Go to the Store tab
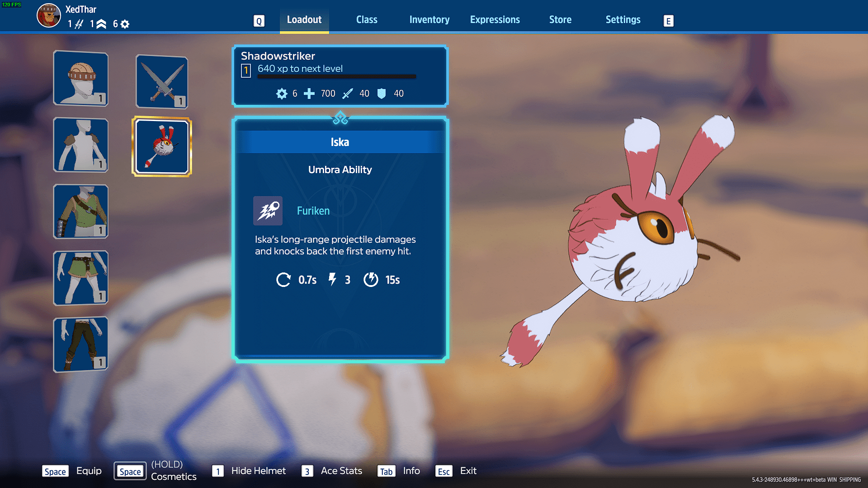Screen dimensions: 868x488 click(x=560, y=20)
